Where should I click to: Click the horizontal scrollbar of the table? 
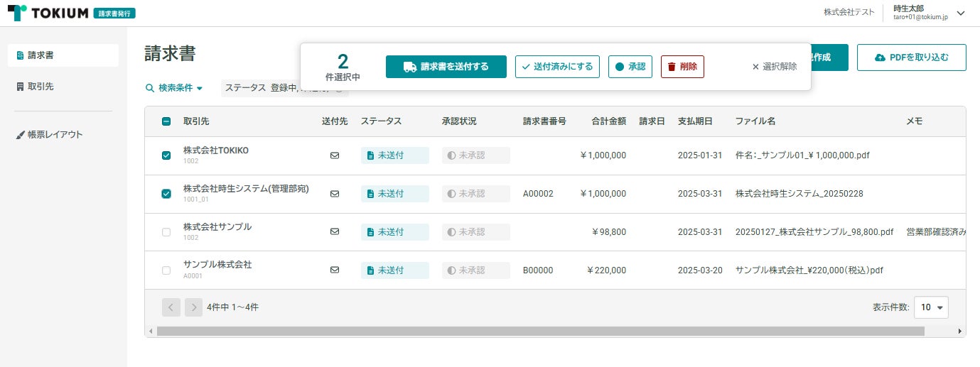tap(540, 331)
